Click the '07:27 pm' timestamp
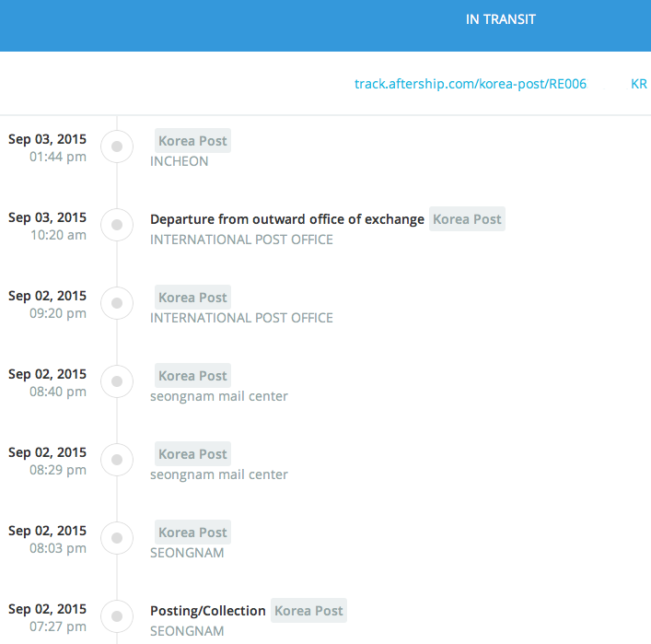Image resolution: width=651 pixels, height=644 pixels. (x=58, y=627)
